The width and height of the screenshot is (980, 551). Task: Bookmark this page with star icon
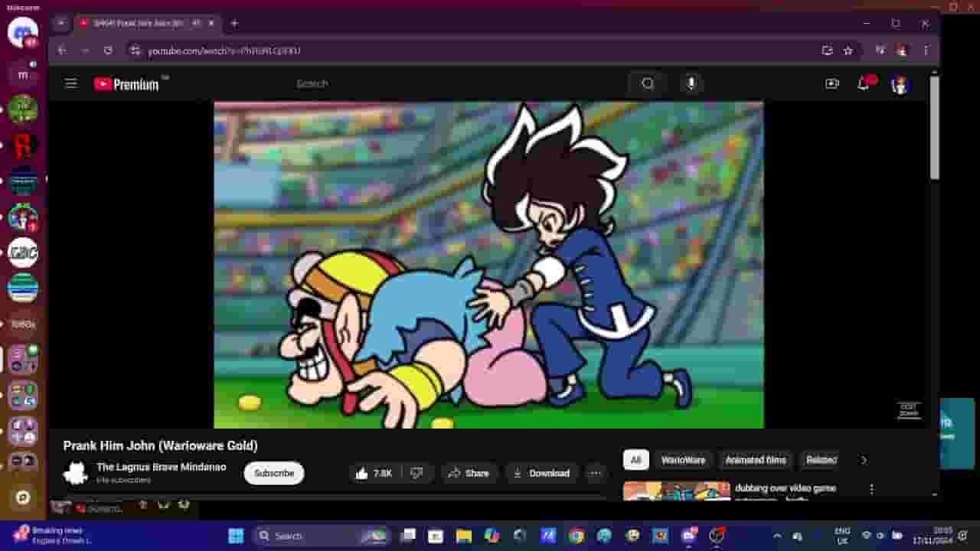[x=848, y=51]
